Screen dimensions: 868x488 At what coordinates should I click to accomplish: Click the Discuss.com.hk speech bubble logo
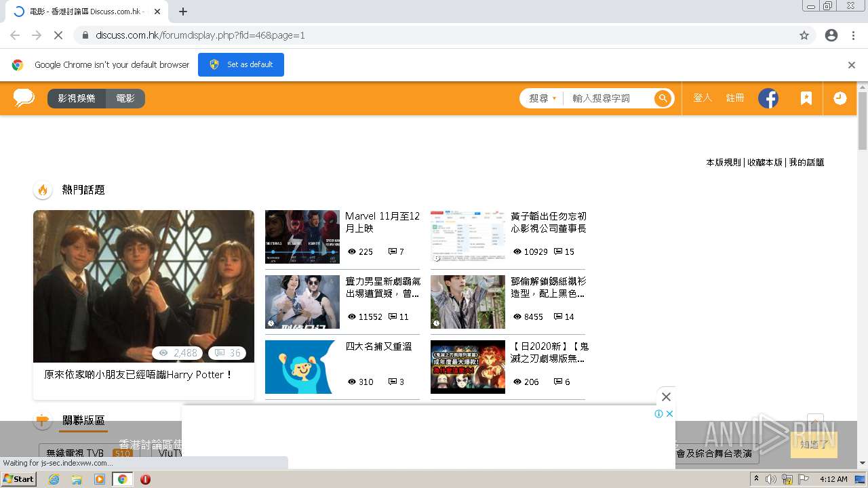point(24,98)
